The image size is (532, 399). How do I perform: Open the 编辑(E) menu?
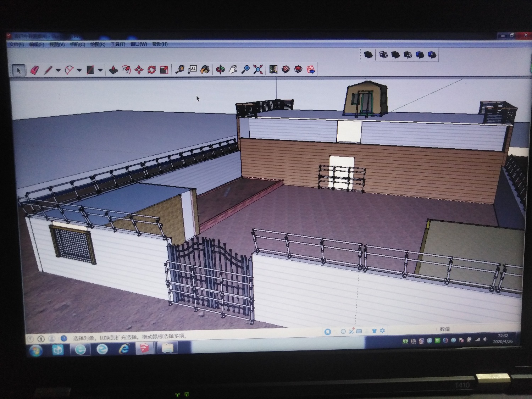point(37,44)
